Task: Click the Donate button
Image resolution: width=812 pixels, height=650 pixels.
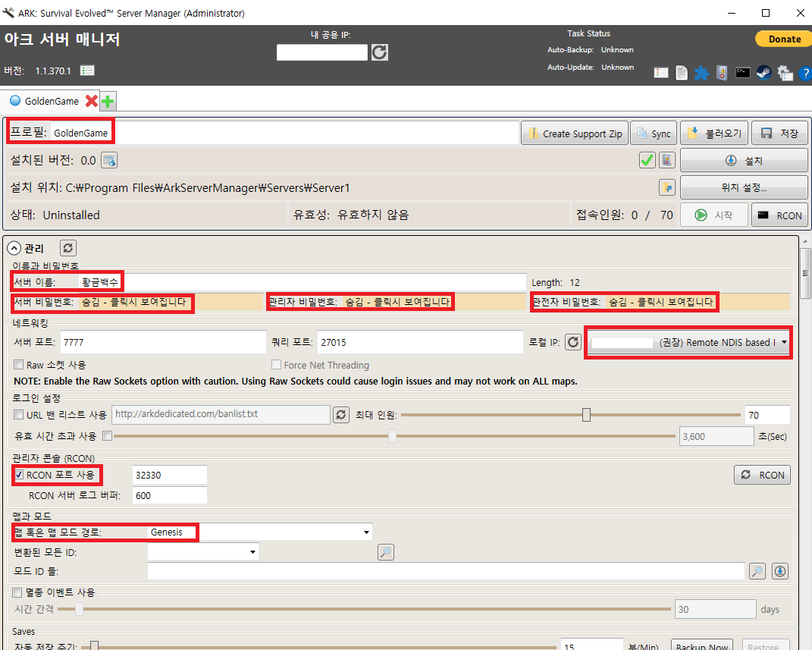Action: 783,39
